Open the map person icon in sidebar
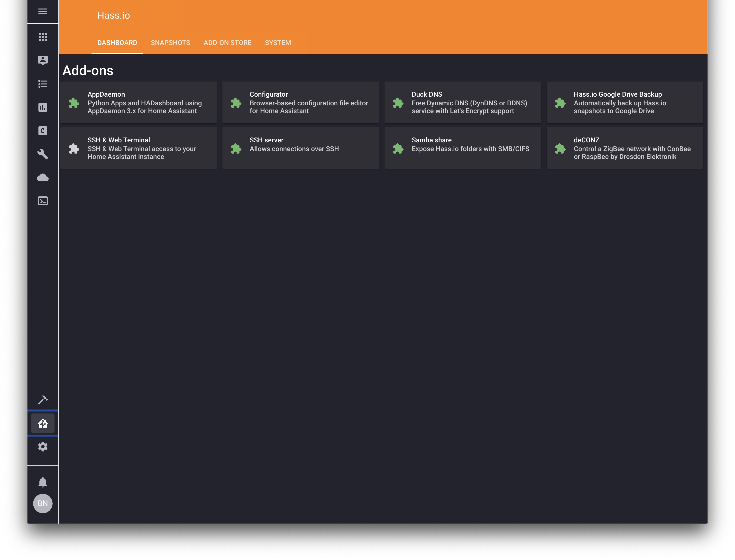 click(x=43, y=60)
